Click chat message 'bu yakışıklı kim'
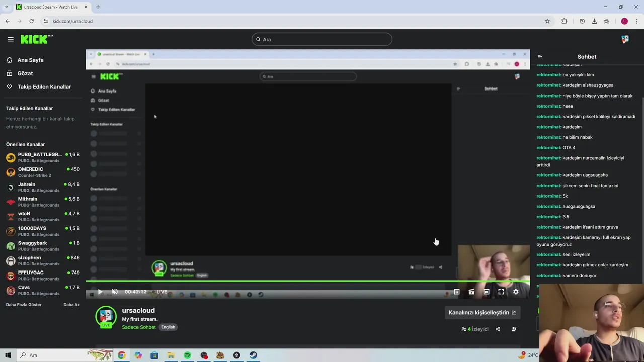 (x=578, y=75)
